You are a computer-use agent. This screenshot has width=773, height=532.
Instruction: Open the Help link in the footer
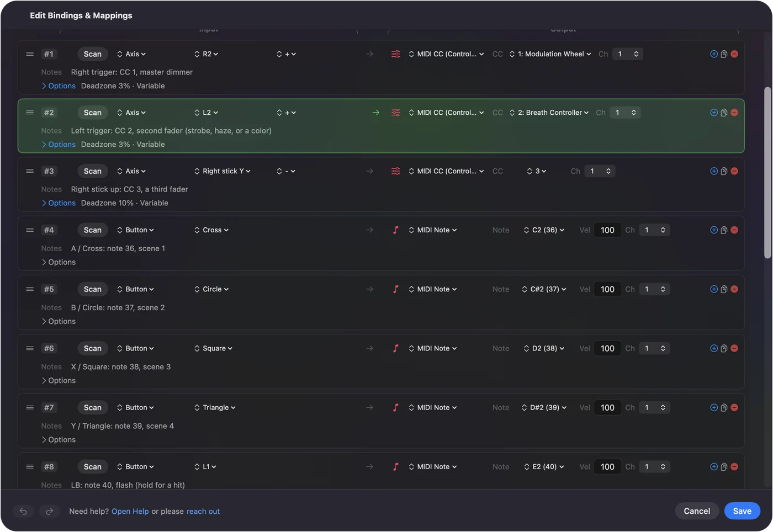(130, 512)
